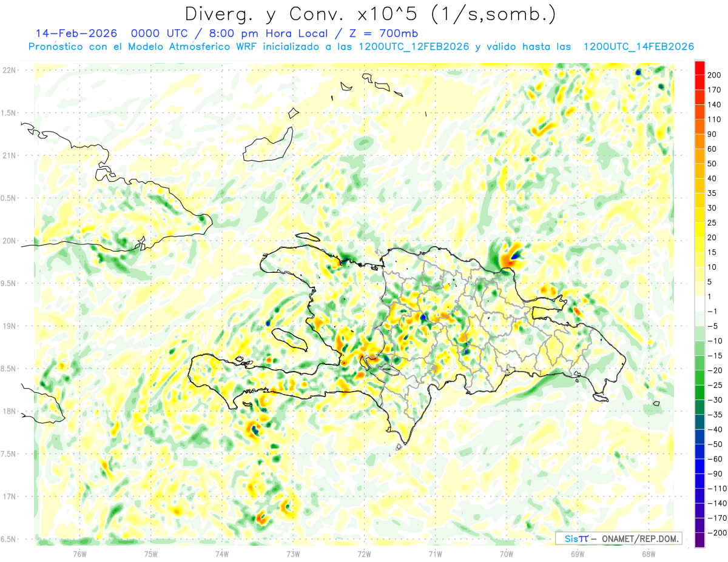
Task: Click the colorbar value 50
Action: pyautogui.click(x=713, y=164)
